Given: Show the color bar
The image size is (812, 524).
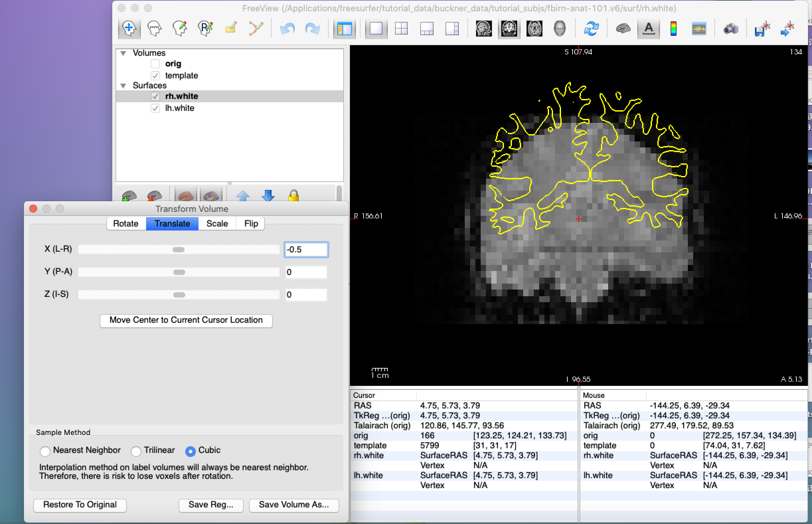Looking at the screenshot, I should coord(673,28).
